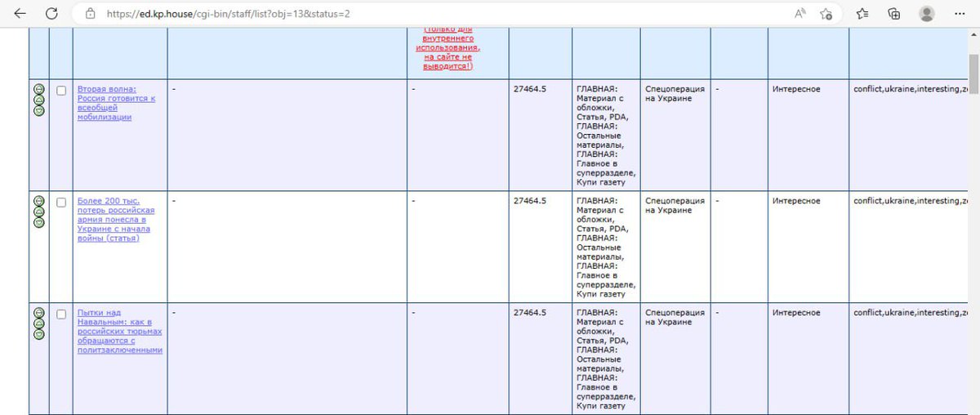
Task: Click red note 'внутреннего использования, на сайте не выводится'
Action: 448,48
